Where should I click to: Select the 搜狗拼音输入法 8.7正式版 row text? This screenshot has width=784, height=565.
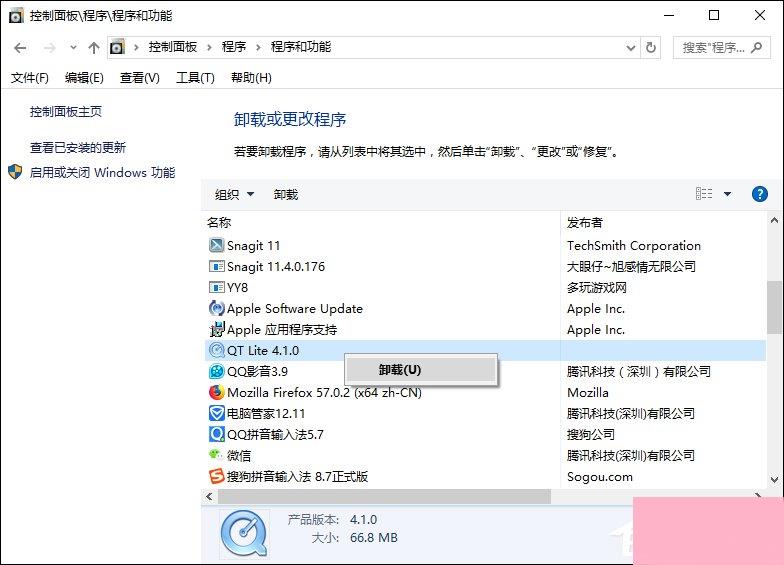pos(297,476)
